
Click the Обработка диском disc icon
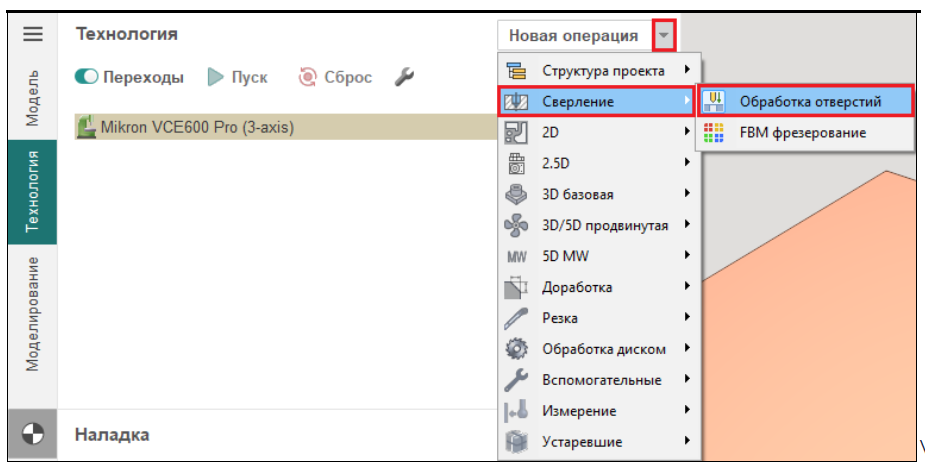[515, 349]
